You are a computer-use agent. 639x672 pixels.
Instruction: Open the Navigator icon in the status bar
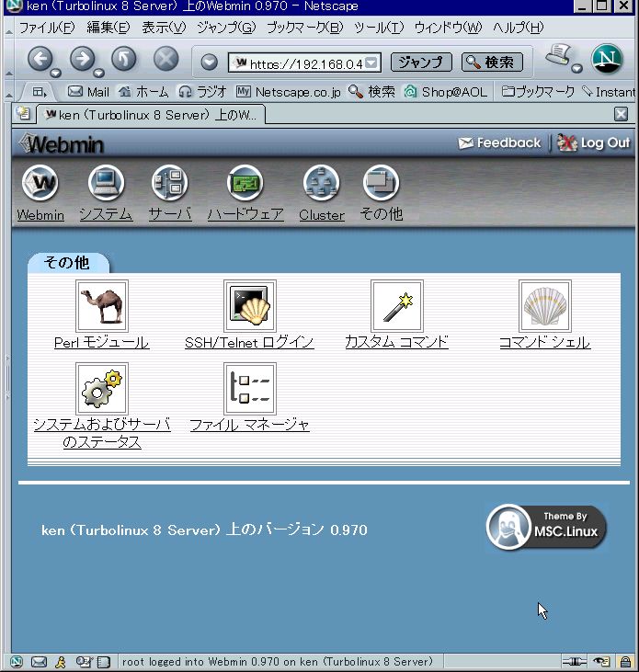[x=16, y=662]
